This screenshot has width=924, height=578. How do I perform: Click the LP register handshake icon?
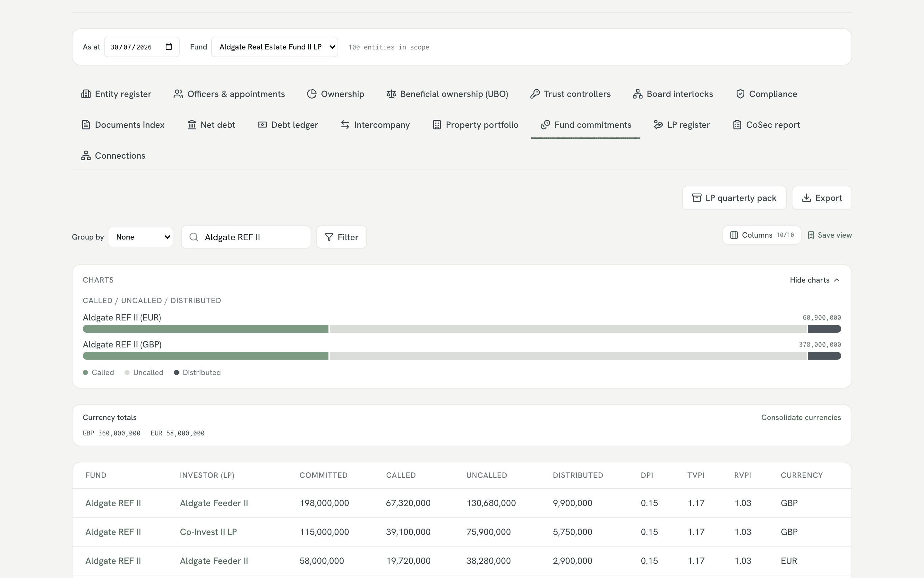[658, 125]
